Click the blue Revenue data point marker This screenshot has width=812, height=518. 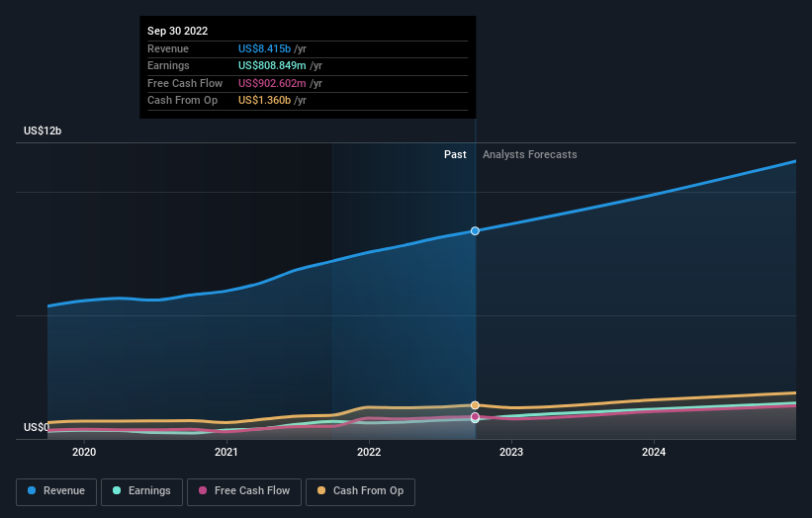pyautogui.click(x=475, y=230)
